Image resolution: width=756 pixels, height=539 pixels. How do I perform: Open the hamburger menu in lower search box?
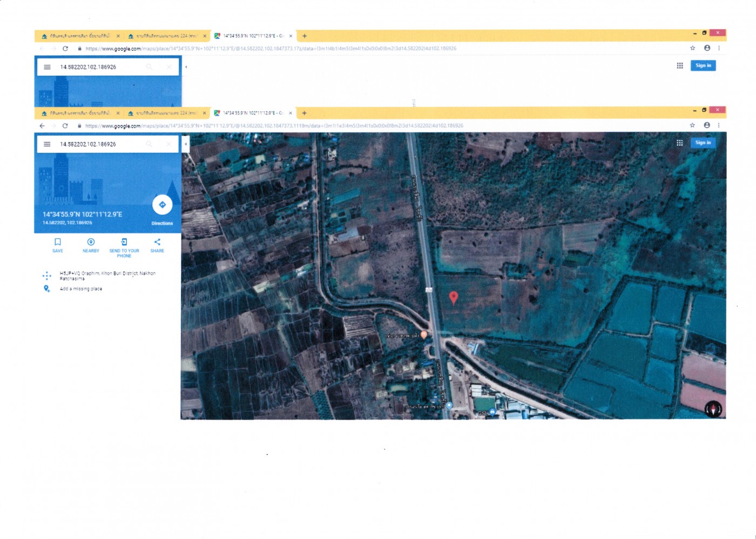[47, 144]
